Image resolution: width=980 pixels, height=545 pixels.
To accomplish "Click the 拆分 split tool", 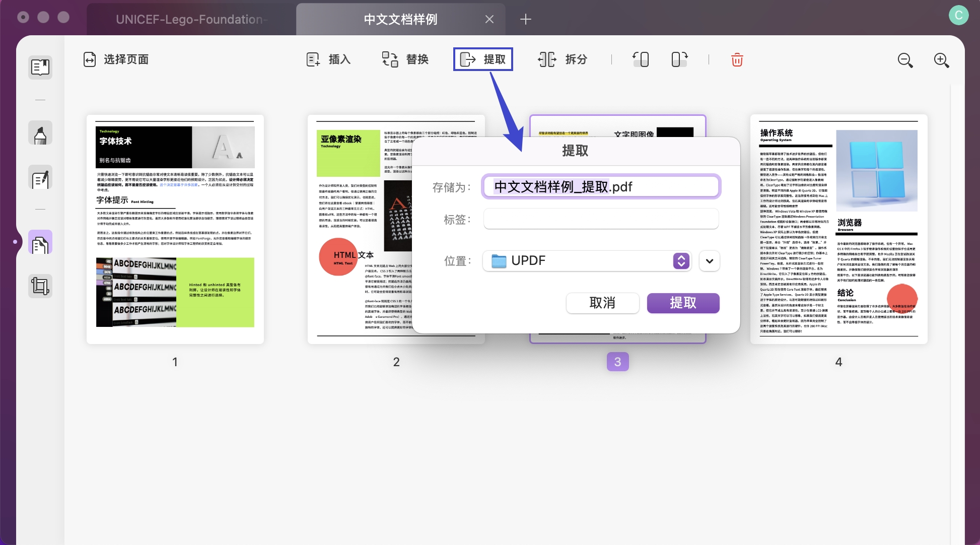I will 562,59.
